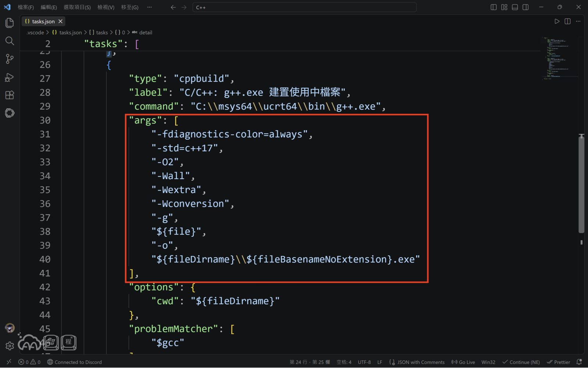
Task: Start Go Live server
Action: click(463, 362)
